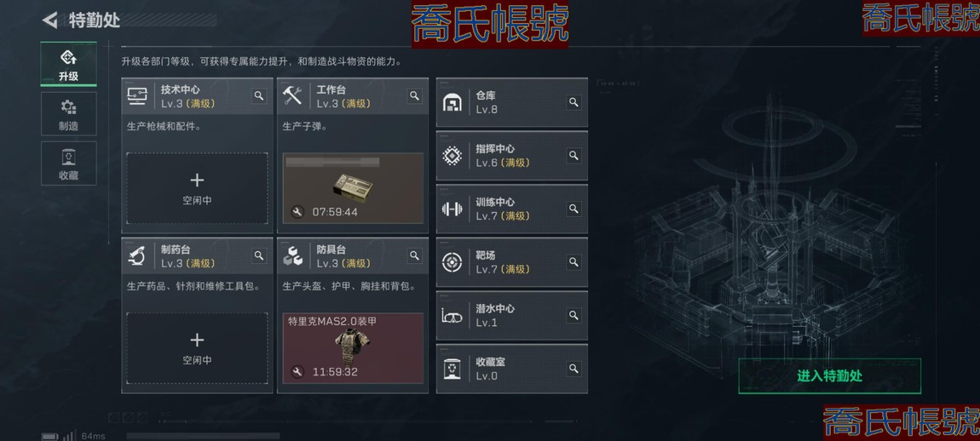Add production in idle 制药台 slot
This screenshot has width=980, height=441.
pos(197,348)
